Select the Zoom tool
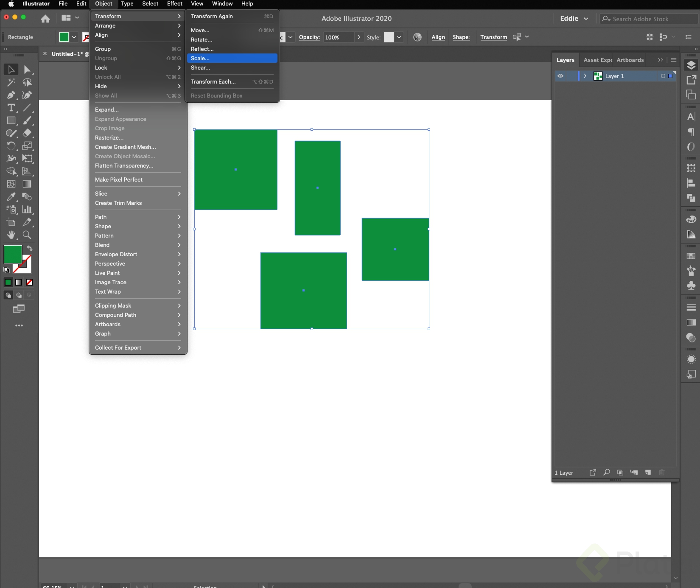The image size is (700, 588). click(x=27, y=235)
